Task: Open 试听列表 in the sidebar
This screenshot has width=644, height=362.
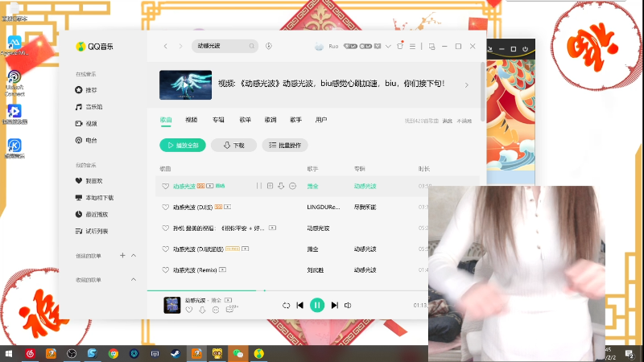Action: click(x=92, y=231)
